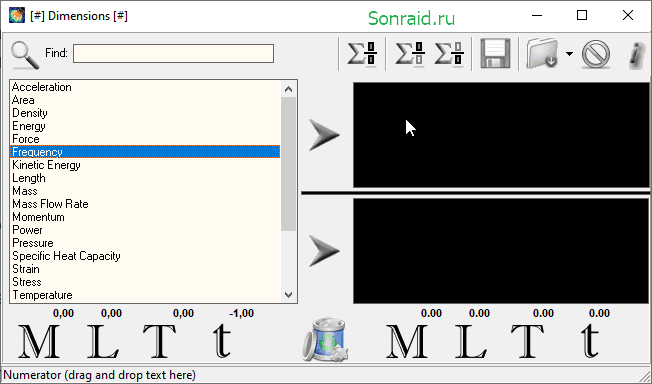The height and width of the screenshot is (384, 652).
Task: Click the -1,00 value above left t
Action: click(x=242, y=313)
